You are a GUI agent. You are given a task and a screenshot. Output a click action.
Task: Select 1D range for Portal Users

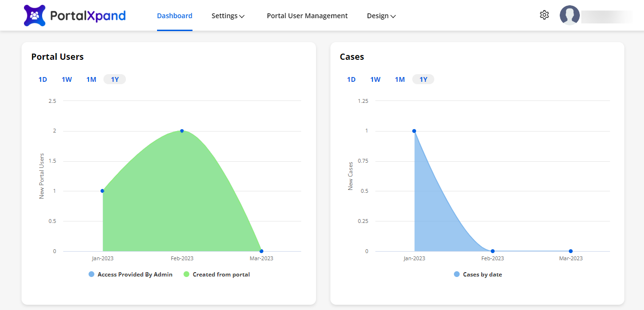click(43, 79)
